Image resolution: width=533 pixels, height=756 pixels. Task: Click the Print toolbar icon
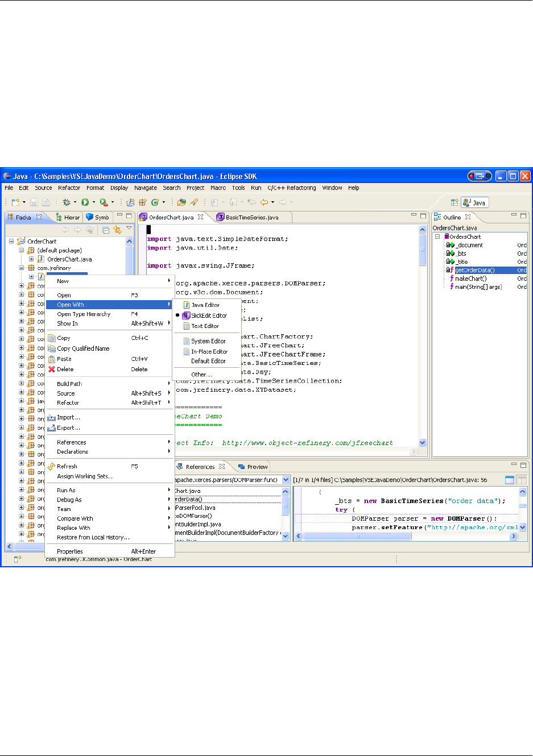click(x=46, y=202)
